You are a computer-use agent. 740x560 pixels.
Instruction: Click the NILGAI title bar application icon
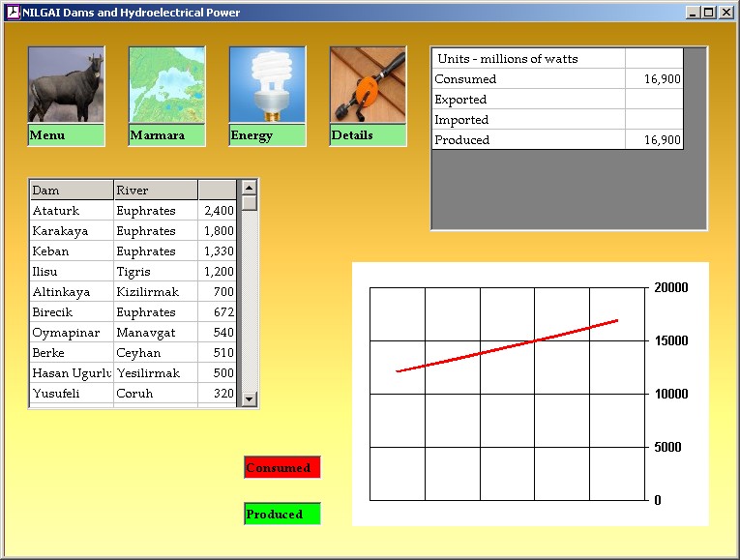[x=13, y=13]
